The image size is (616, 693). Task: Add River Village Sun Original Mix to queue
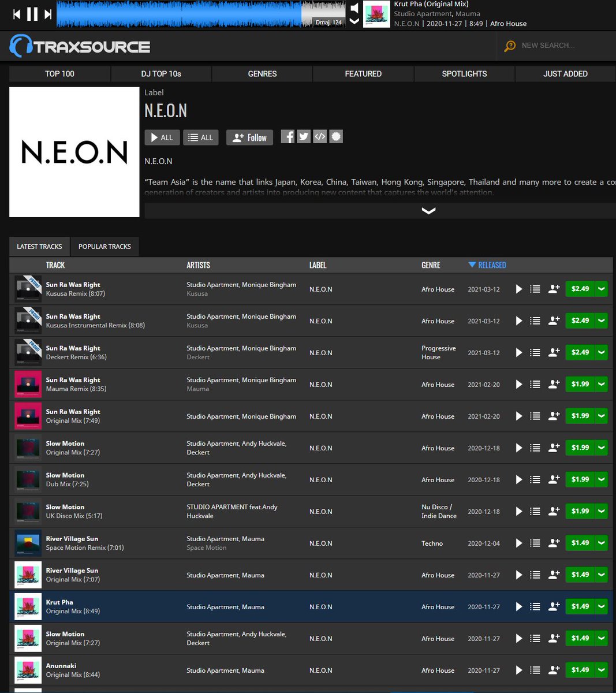pyautogui.click(x=535, y=575)
